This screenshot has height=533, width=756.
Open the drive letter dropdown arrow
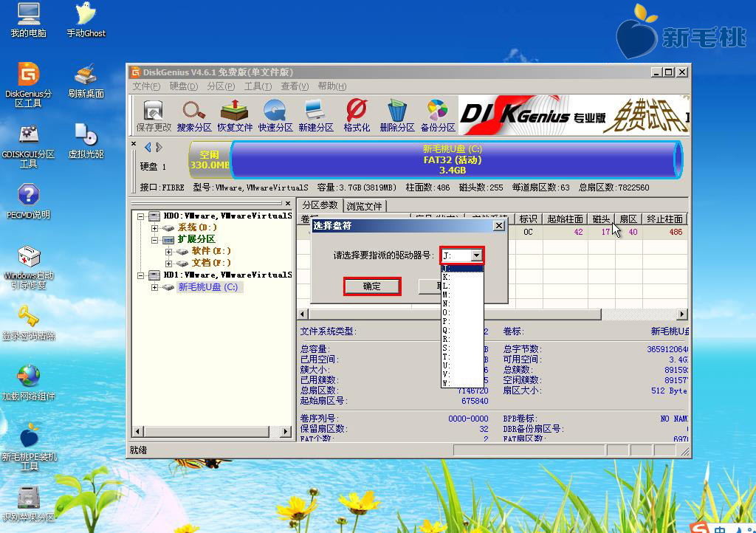(476, 255)
